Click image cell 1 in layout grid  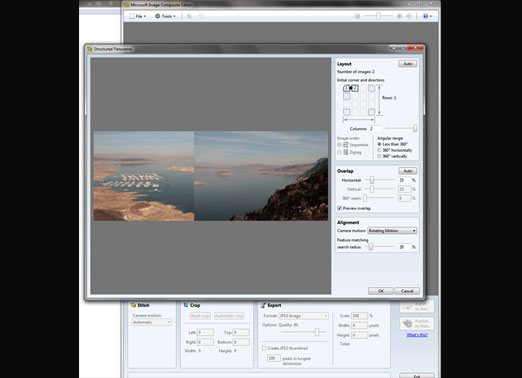coord(347,88)
